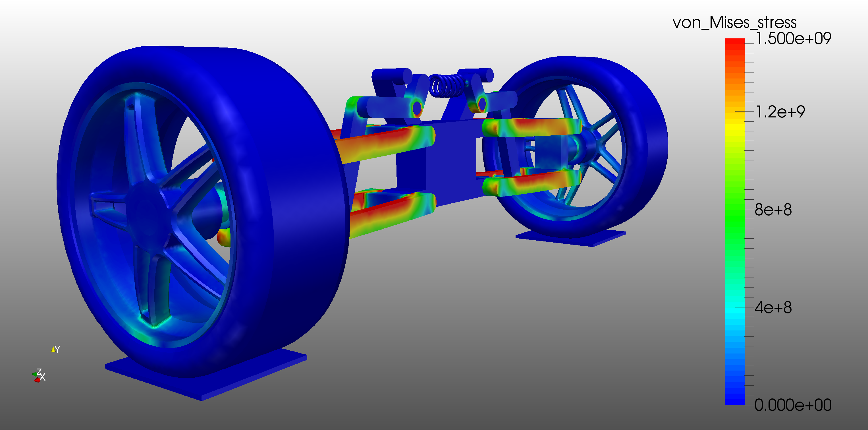Click the Y axis arrow of orientation widget

coord(53,350)
